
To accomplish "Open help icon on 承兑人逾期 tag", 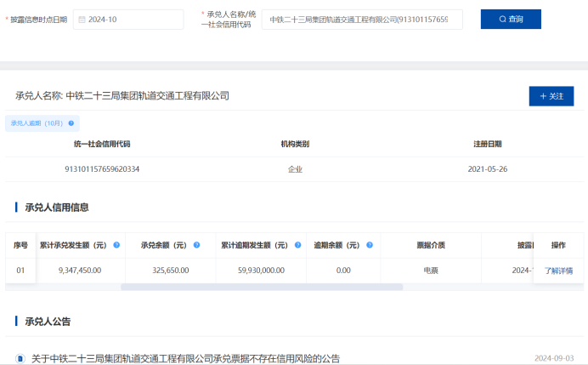I will pos(71,123).
